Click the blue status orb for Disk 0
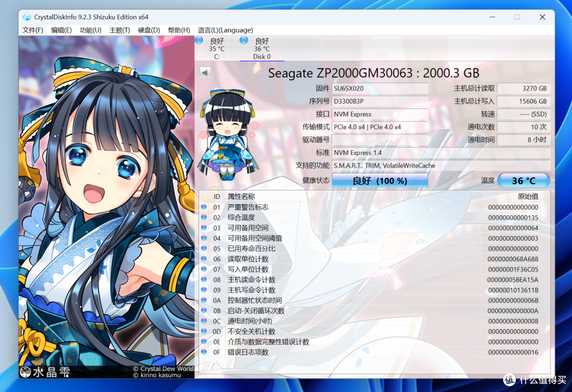Screen dimensions: 572x392 244,40
